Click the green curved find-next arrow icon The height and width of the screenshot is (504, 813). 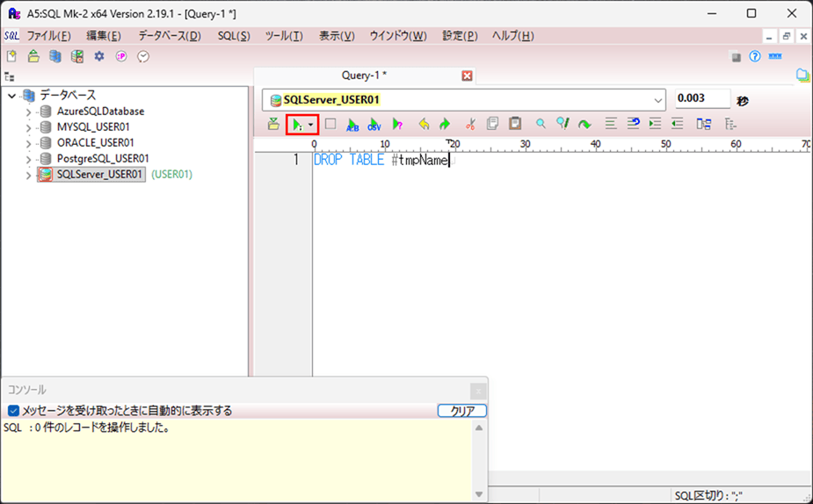click(x=584, y=125)
